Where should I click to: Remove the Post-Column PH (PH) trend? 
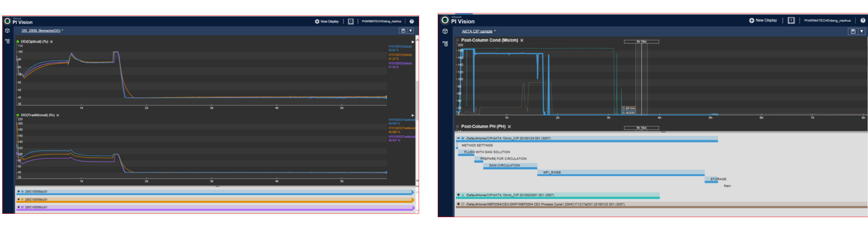click(509, 127)
